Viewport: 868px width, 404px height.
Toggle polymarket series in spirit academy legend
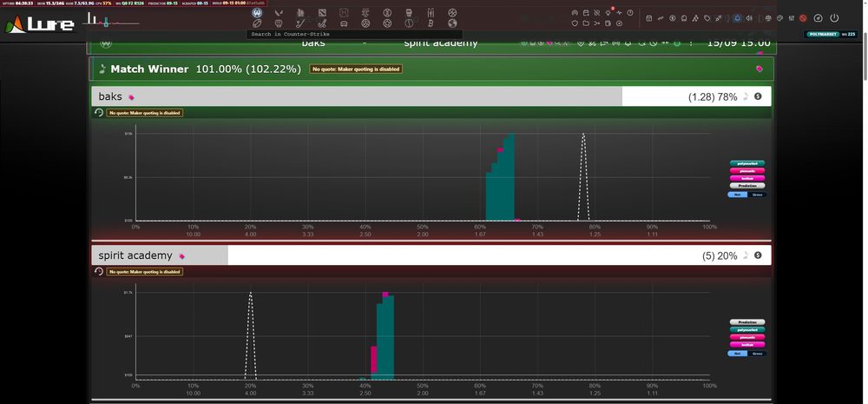(x=747, y=330)
